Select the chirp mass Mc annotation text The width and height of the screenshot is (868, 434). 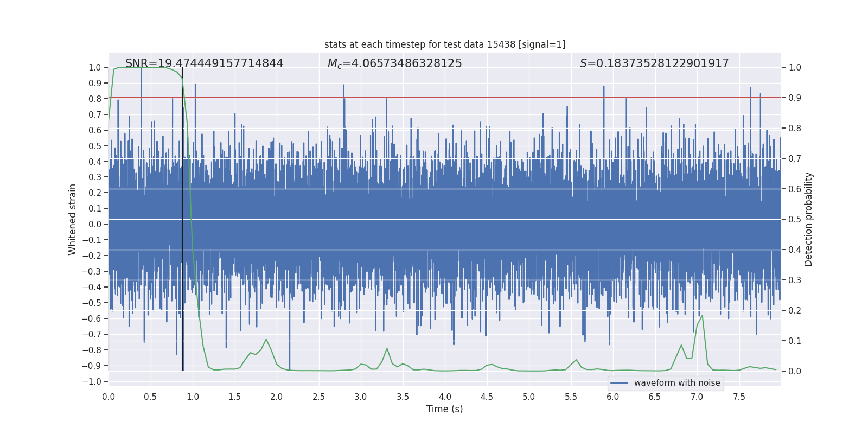pyautogui.click(x=394, y=63)
